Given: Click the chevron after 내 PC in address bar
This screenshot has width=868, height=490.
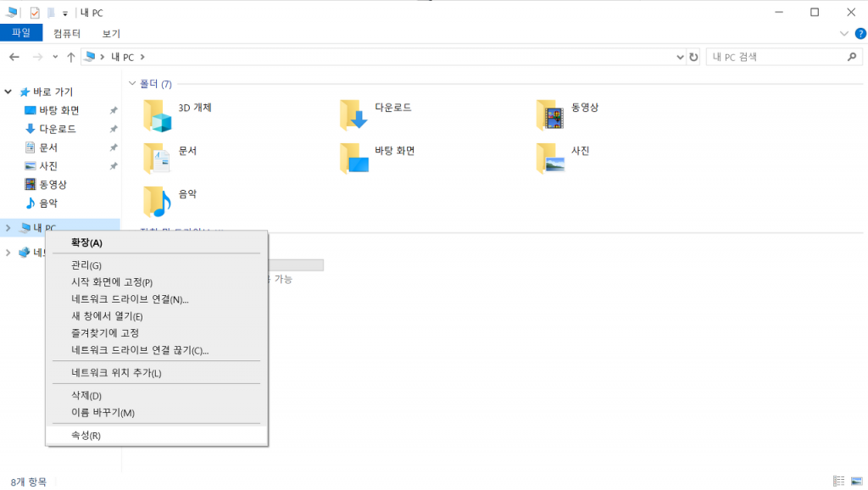Looking at the screenshot, I should (142, 57).
